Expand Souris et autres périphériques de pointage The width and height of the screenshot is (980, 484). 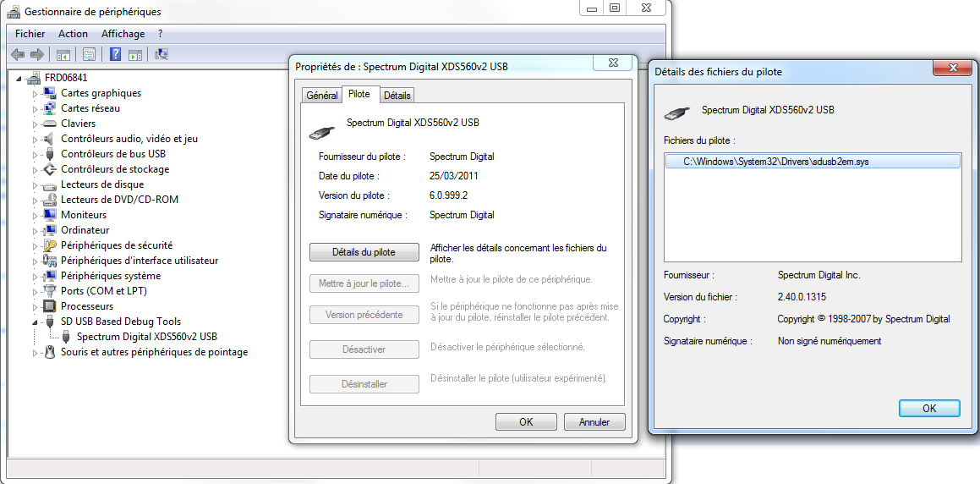pyautogui.click(x=35, y=352)
